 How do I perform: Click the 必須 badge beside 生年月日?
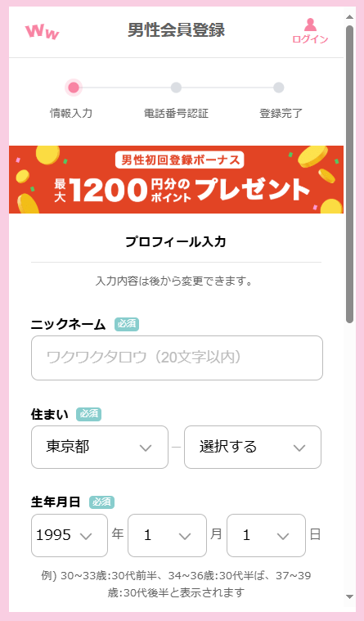pyautogui.click(x=101, y=502)
